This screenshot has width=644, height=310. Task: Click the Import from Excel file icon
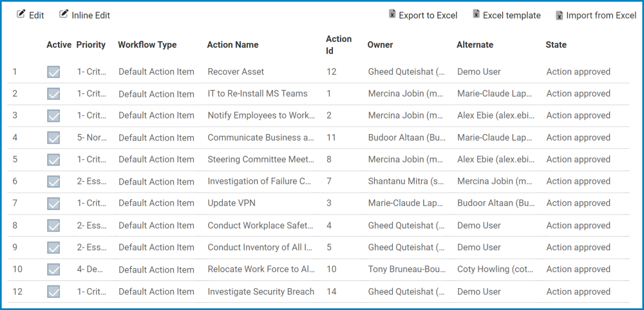(x=560, y=15)
